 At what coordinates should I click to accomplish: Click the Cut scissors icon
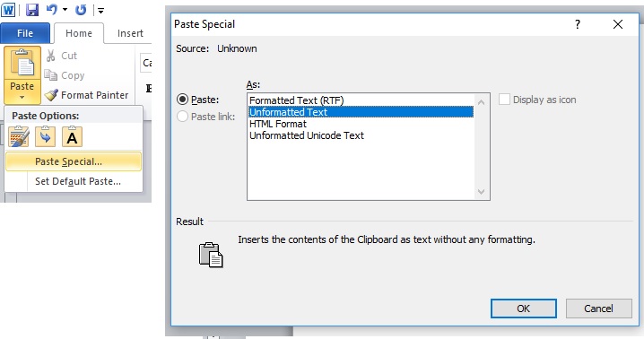[x=50, y=56]
